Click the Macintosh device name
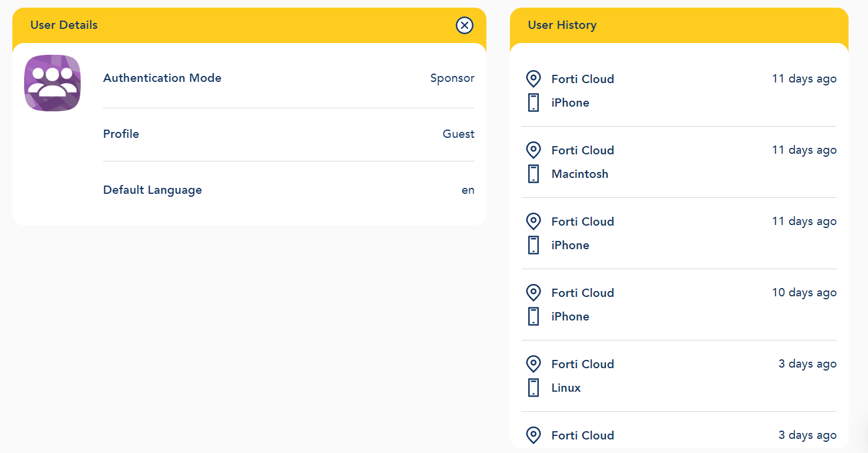Image resolution: width=868 pixels, height=453 pixels. [x=580, y=174]
